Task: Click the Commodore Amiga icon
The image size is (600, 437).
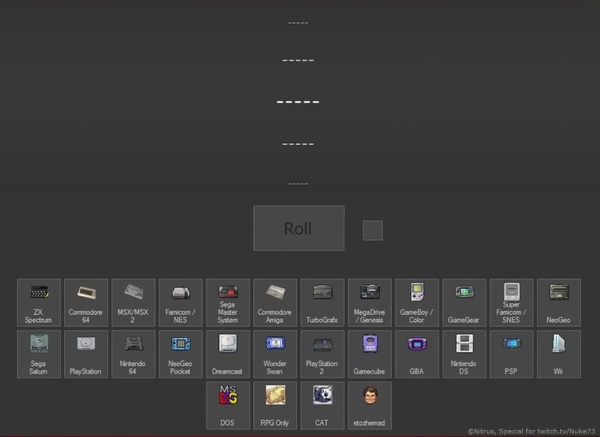Action: click(275, 303)
